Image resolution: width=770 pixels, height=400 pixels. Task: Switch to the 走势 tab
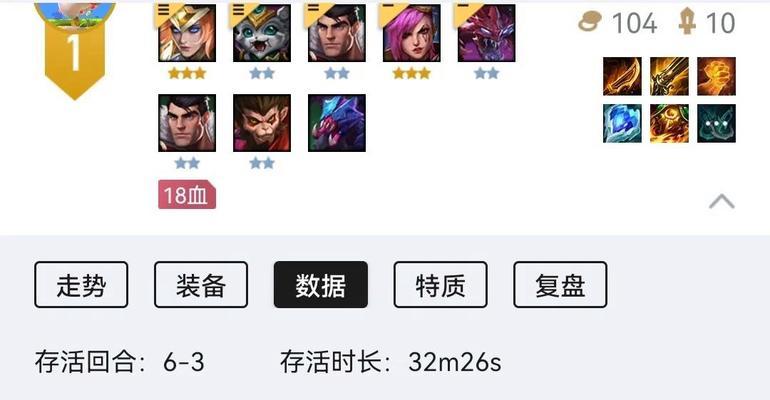pos(81,285)
